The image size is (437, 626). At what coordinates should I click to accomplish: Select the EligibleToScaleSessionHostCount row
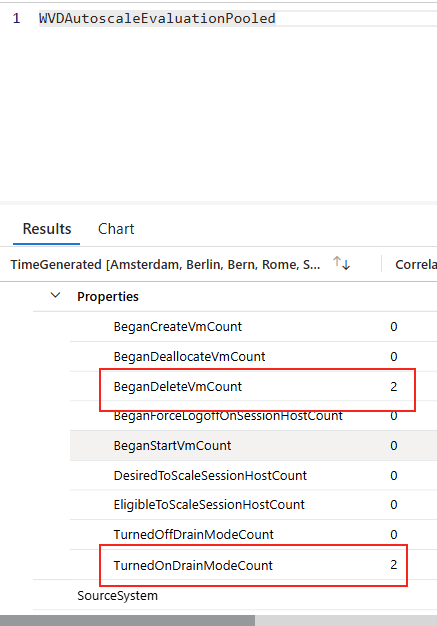pyautogui.click(x=253, y=505)
